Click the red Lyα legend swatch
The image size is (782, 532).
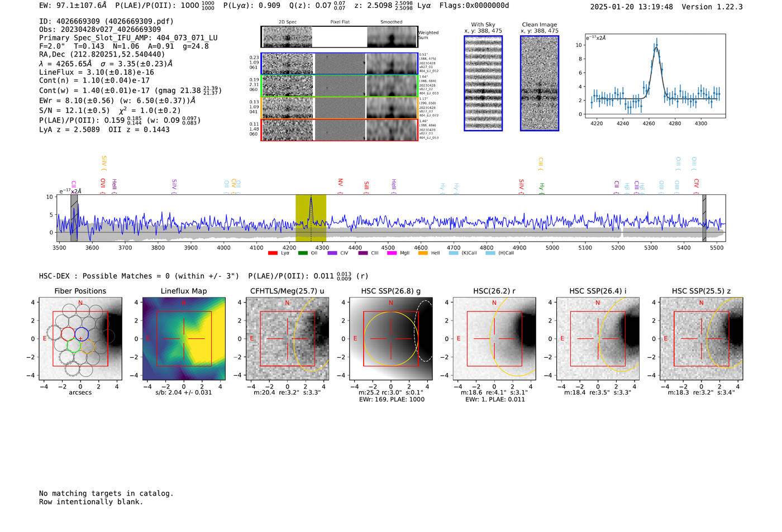(273, 253)
